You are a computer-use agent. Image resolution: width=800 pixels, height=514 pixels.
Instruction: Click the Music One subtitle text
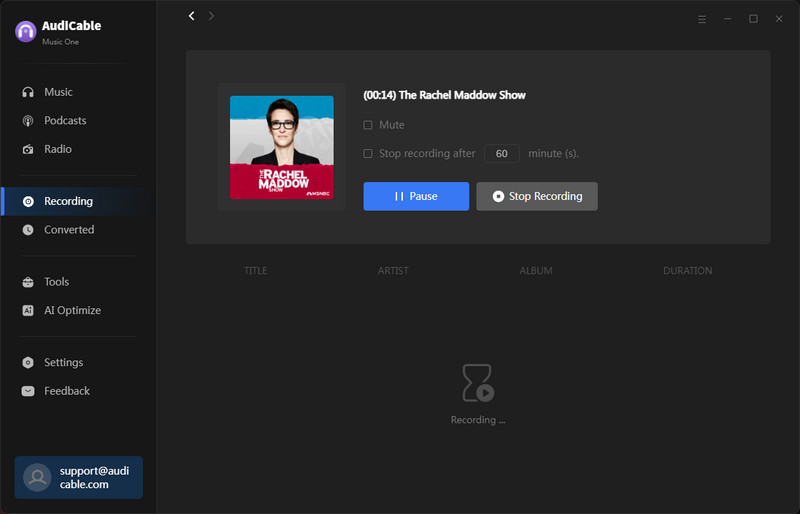61,42
